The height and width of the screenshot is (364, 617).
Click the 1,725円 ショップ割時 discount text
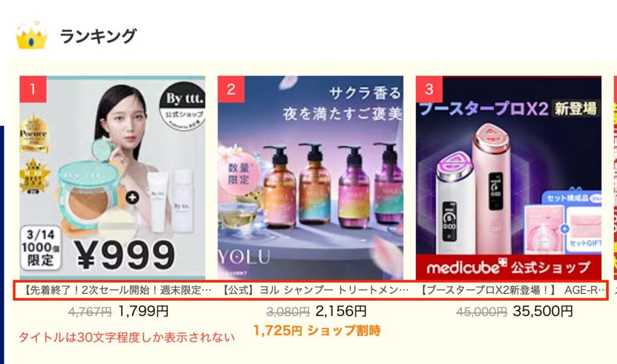(317, 330)
